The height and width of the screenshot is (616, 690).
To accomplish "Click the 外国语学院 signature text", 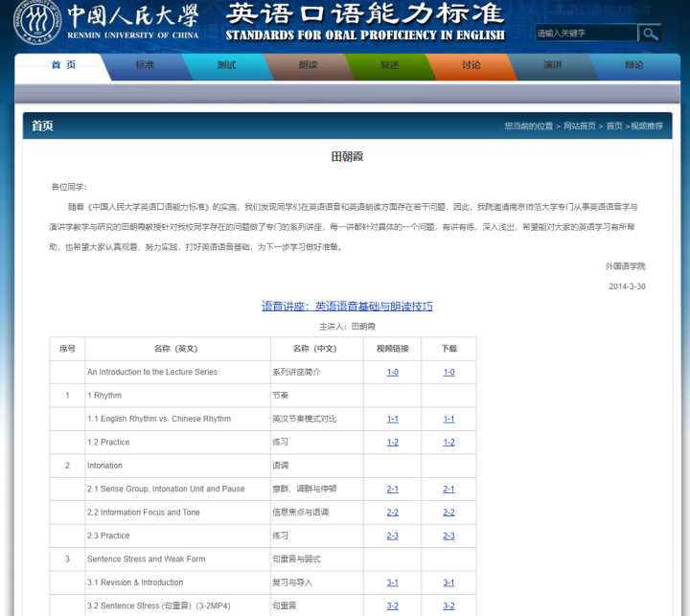I will pos(625,266).
